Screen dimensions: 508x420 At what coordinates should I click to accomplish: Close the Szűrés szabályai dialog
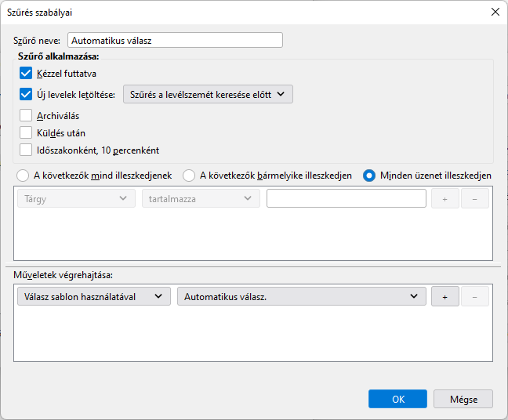click(x=495, y=13)
